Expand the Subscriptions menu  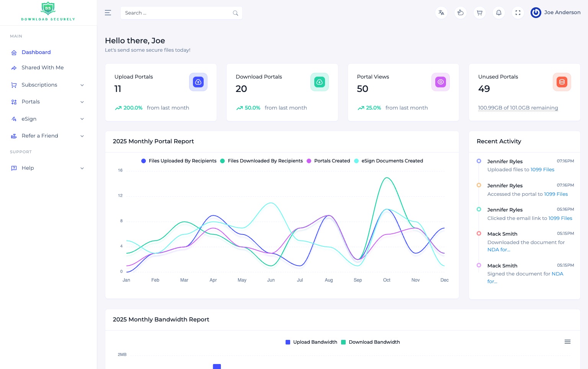pyautogui.click(x=39, y=85)
